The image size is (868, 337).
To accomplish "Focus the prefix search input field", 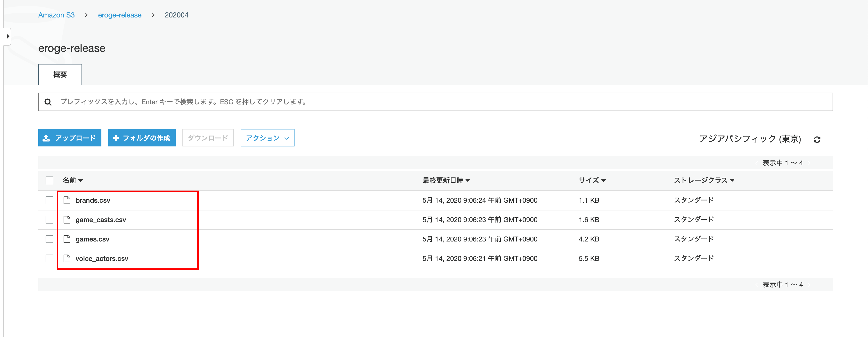I will pos(438,102).
